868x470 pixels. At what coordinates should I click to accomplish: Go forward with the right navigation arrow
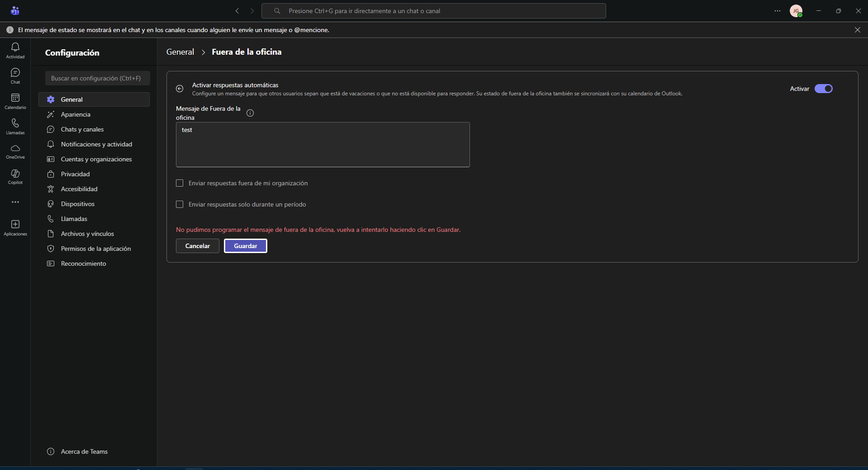pos(252,11)
